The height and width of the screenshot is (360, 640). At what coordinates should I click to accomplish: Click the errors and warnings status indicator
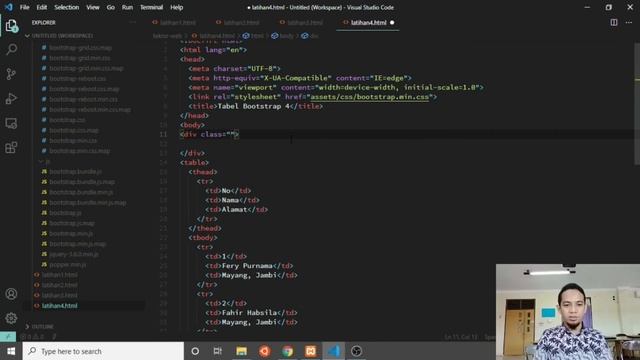[32, 337]
